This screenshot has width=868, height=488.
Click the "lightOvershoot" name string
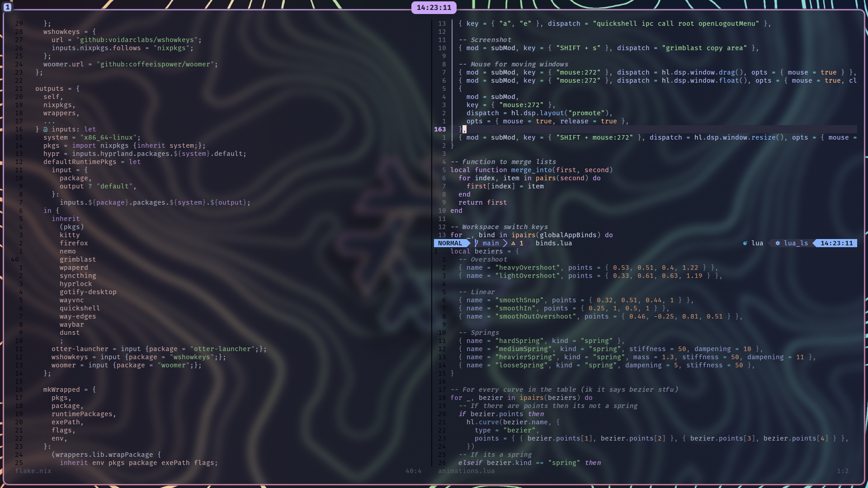(x=527, y=276)
